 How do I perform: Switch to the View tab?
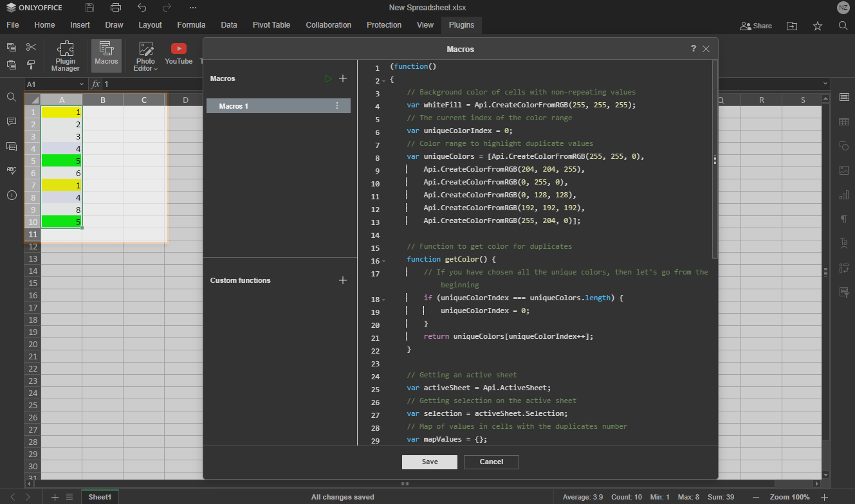(425, 25)
